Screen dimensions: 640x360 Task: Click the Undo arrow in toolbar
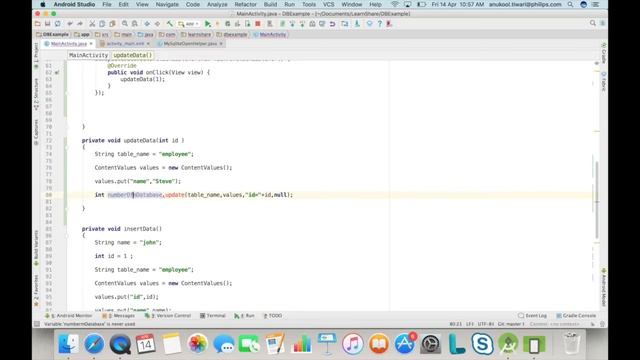[x=70, y=24]
